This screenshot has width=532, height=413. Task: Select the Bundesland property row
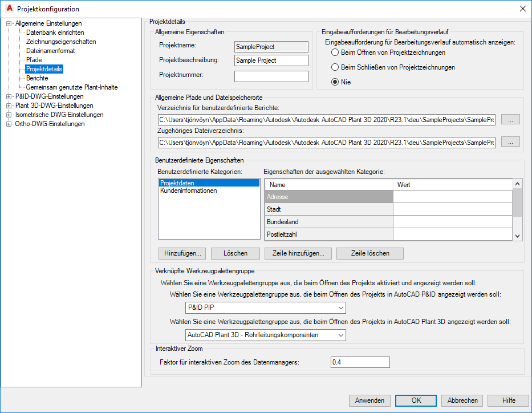(x=329, y=222)
